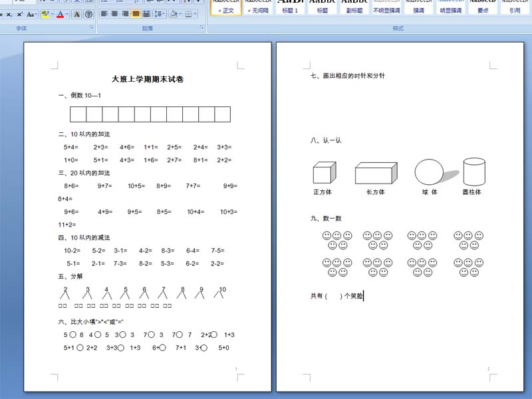Apply the 强调 style
This screenshot has width=532, height=399.
click(418, 7)
